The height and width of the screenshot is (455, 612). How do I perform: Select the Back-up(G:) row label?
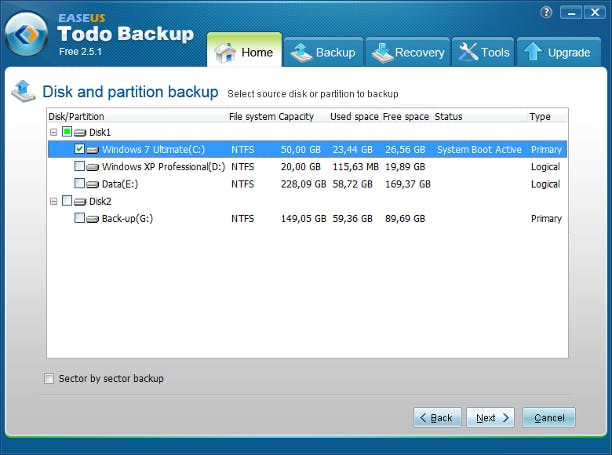127,219
